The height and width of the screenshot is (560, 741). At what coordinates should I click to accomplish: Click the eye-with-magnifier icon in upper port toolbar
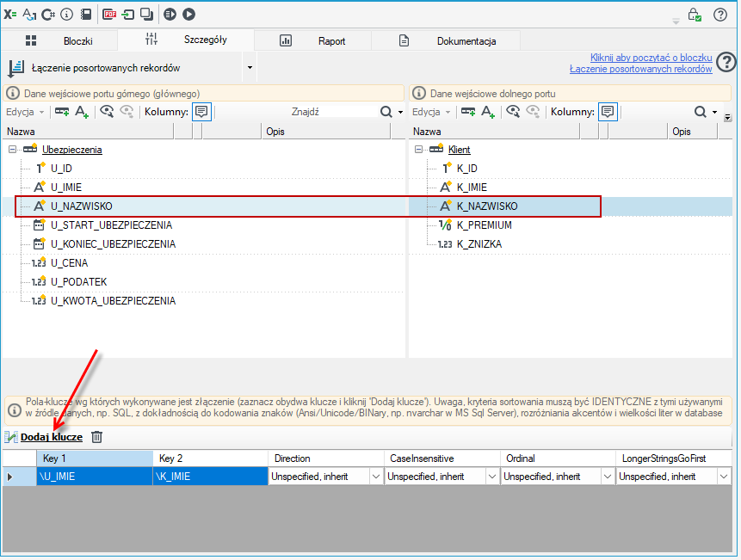pos(107,112)
